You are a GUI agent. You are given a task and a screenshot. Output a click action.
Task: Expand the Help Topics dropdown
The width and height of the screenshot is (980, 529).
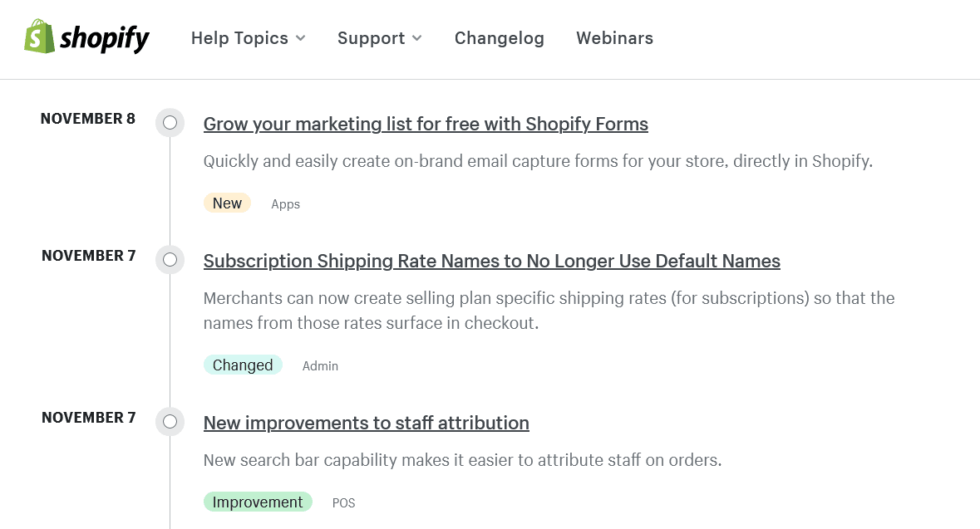point(248,38)
